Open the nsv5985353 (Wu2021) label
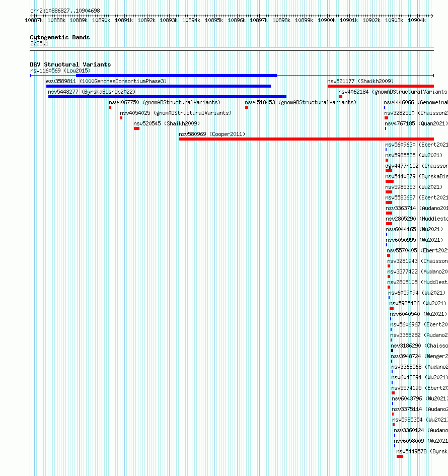448x476 pixels. [x=414, y=187]
